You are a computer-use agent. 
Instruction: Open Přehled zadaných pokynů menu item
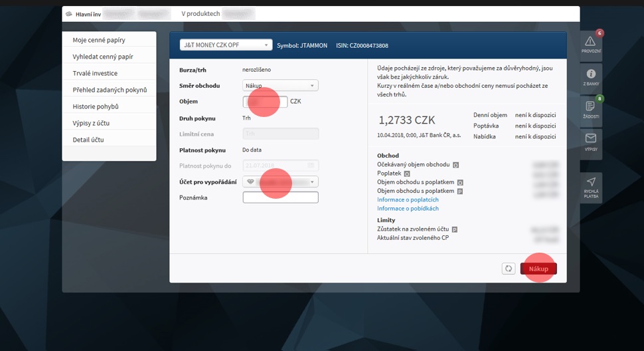click(x=110, y=90)
